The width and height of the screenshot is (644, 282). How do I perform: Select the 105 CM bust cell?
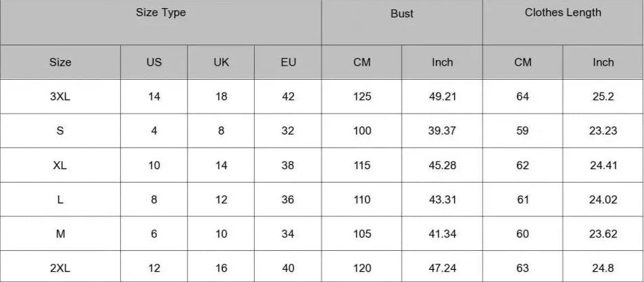pos(362,234)
